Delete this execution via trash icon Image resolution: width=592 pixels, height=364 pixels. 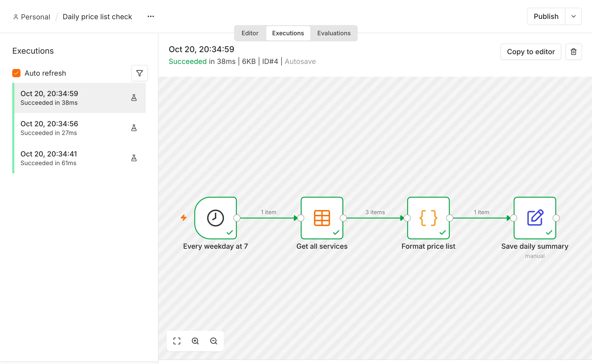[x=574, y=52]
